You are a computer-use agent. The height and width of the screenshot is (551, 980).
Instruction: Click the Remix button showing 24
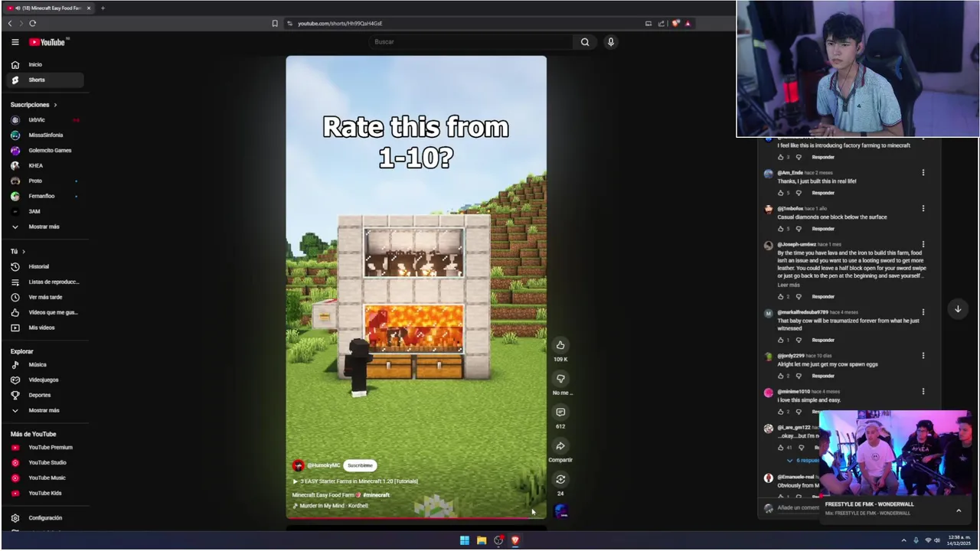(560, 480)
